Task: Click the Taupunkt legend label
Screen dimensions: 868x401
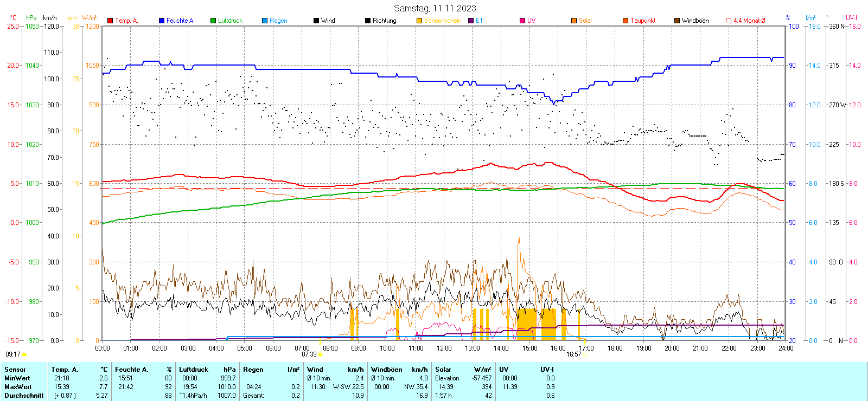Action: tap(643, 21)
